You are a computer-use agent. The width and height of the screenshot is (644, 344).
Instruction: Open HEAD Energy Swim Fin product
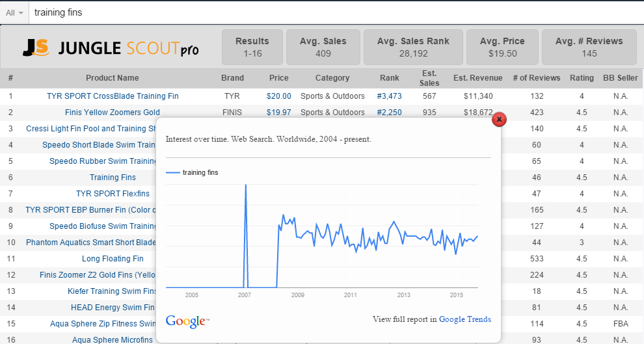pyautogui.click(x=113, y=308)
